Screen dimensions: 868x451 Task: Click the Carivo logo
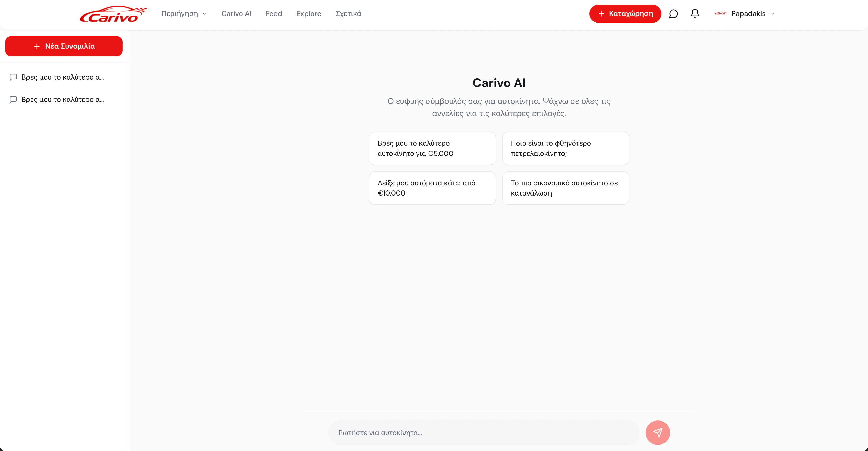113,14
